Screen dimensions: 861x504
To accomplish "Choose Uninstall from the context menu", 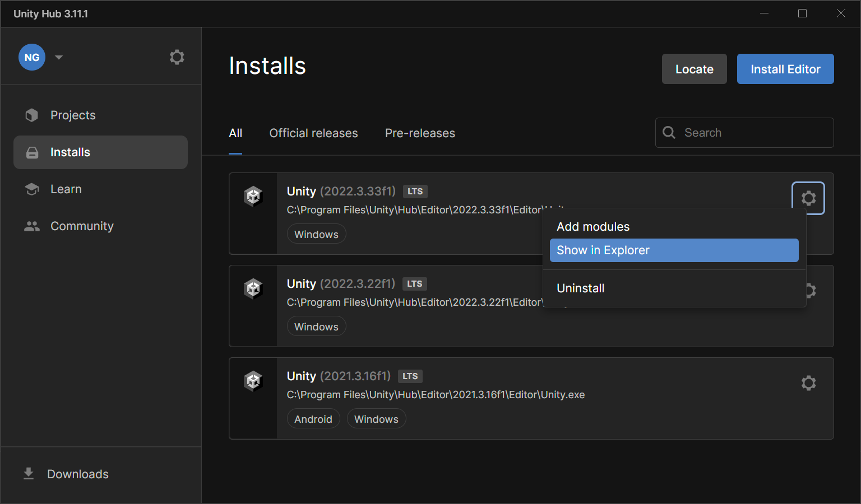I will [x=580, y=288].
